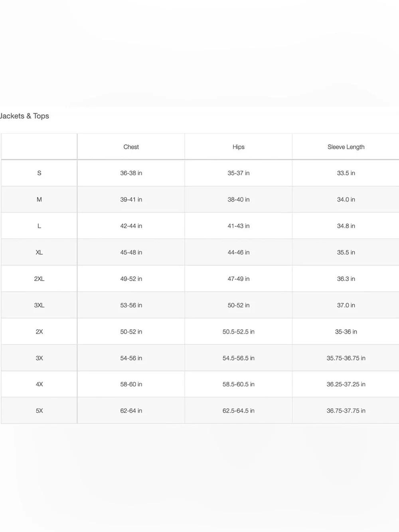Pick sleeve length "35.75-36.75 in" for size 3X
This screenshot has height=532, width=399.
[346, 358]
